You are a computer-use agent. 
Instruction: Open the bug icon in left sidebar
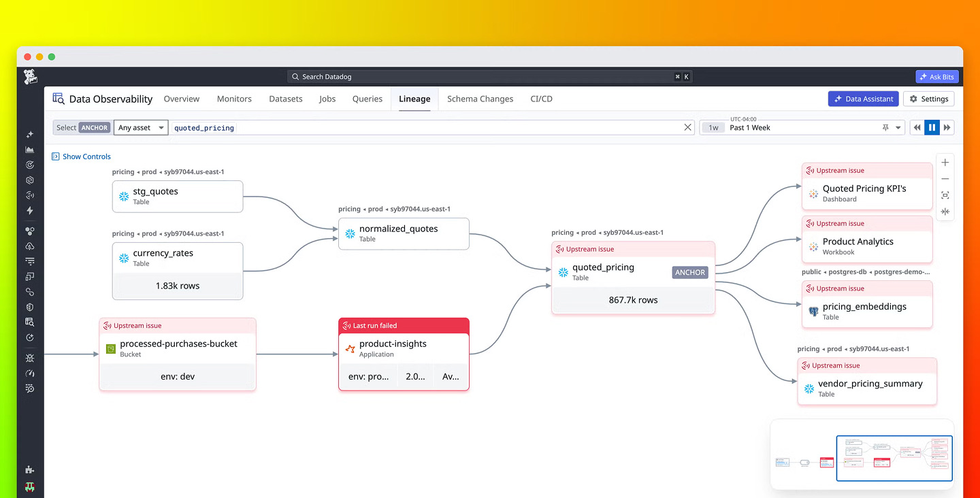(30, 358)
